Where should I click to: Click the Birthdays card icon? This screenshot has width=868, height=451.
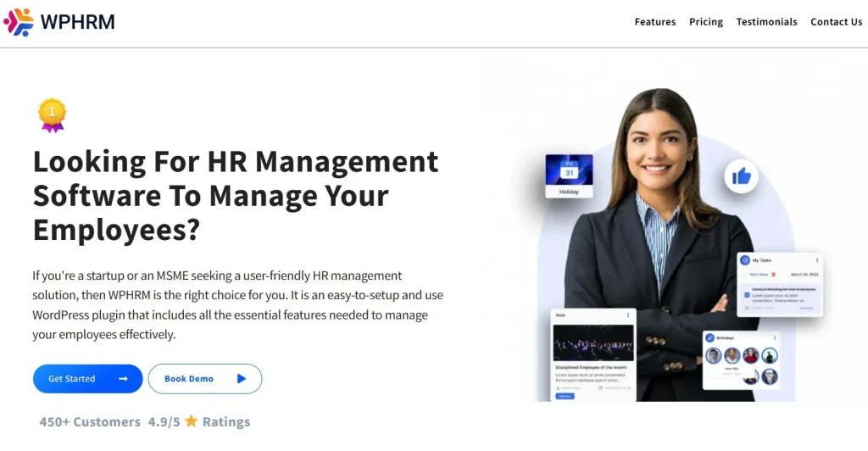click(709, 337)
